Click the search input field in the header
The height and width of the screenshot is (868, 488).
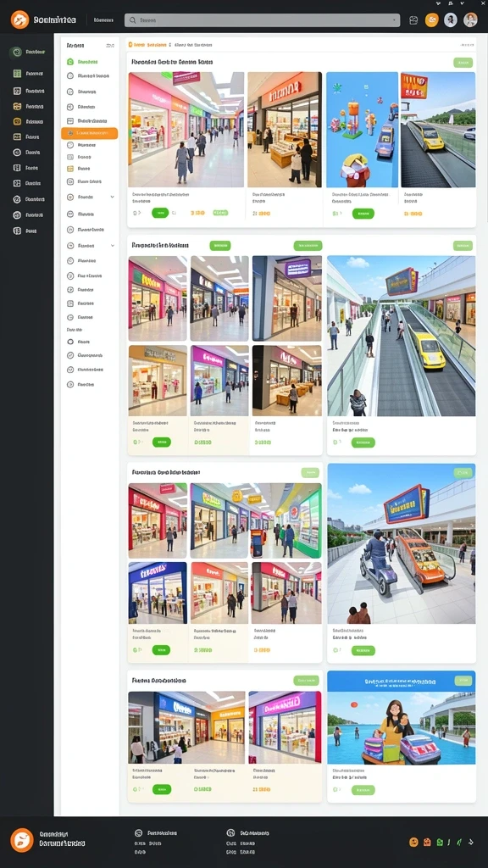click(263, 20)
